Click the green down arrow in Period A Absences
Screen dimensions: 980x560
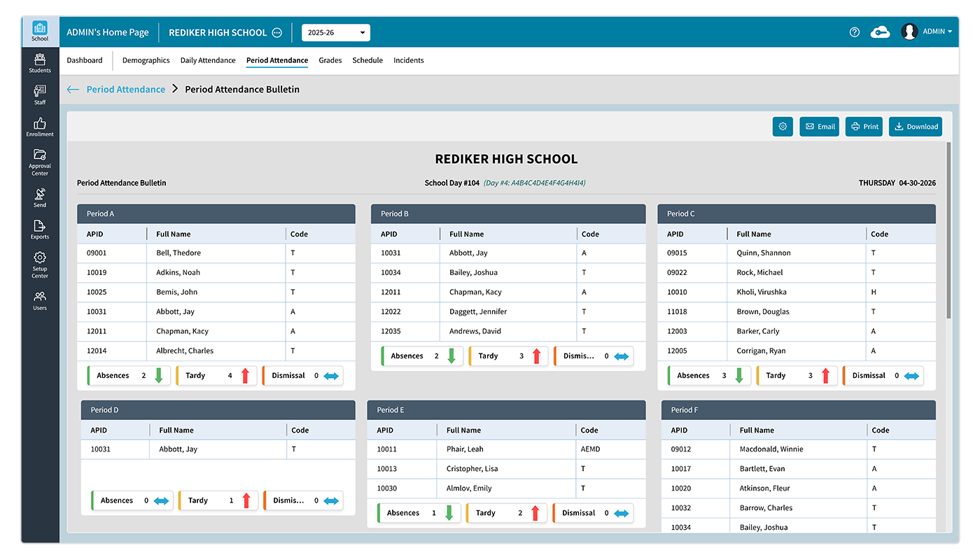click(x=158, y=376)
